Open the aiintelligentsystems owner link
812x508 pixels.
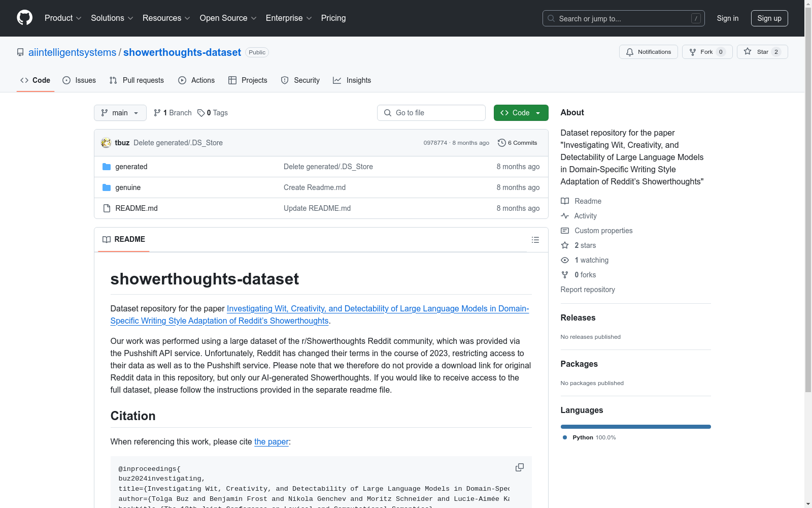pyautogui.click(x=73, y=52)
